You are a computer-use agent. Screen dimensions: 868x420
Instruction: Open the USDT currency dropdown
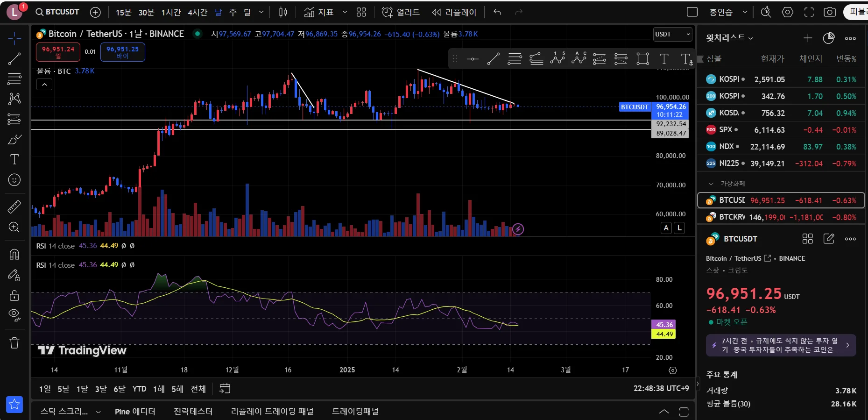pos(672,34)
